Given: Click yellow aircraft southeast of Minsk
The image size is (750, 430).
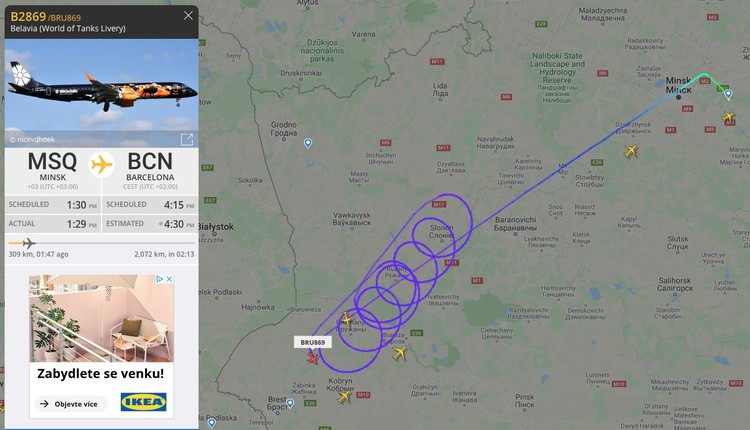Looking at the screenshot, I should coord(728,116).
